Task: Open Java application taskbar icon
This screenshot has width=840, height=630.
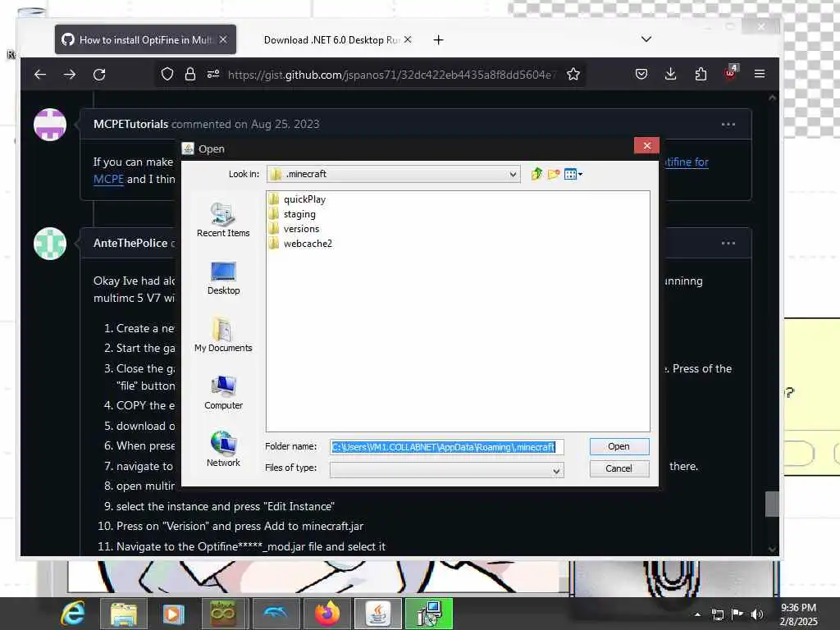Action: [x=378, y=614]
